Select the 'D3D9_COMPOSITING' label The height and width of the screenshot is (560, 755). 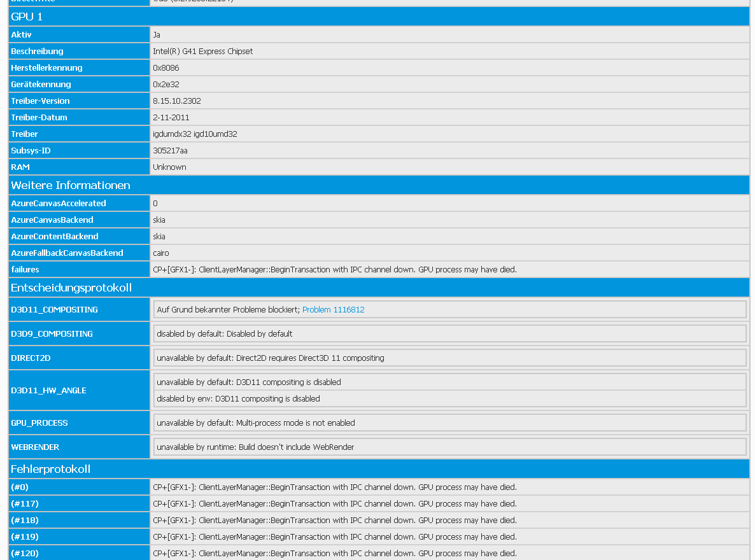tap(52, 333)
